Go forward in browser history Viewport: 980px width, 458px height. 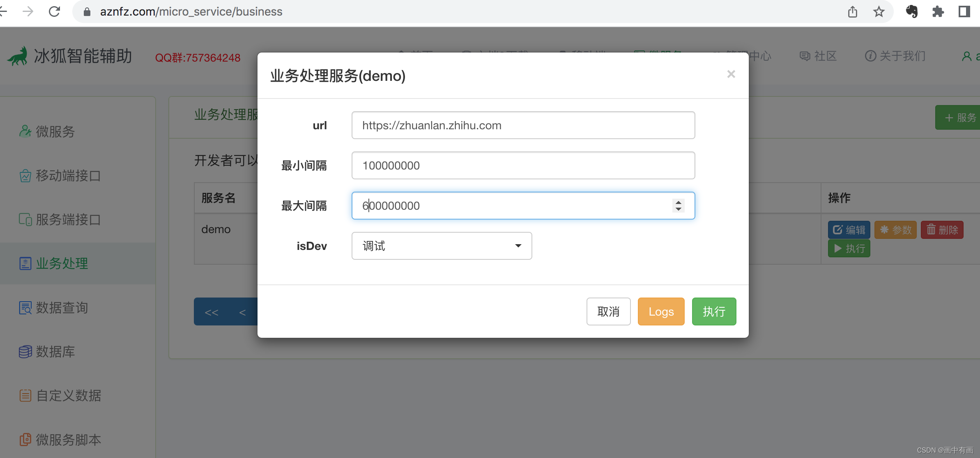point(28,11)
